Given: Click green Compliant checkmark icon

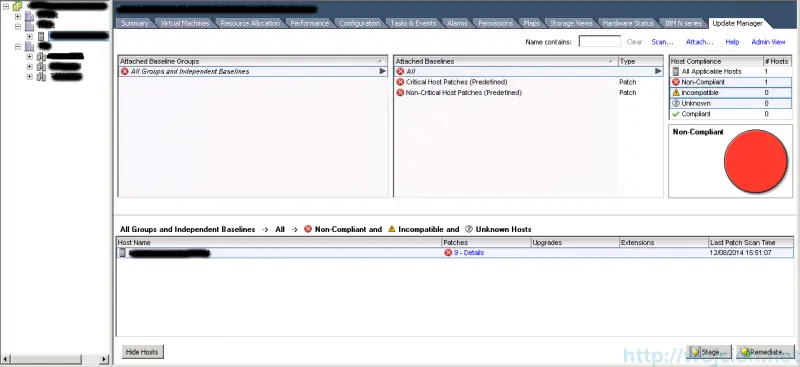Looking at the screenshot, I should [676, 114].
